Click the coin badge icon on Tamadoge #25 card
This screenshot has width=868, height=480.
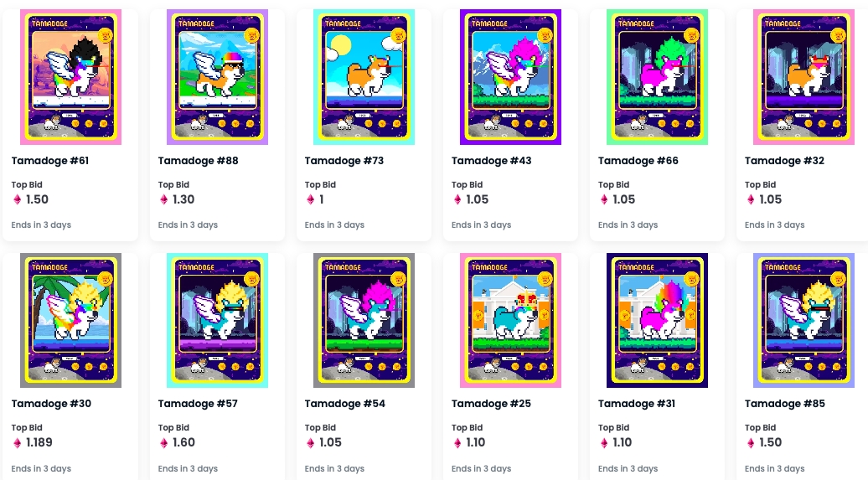click(545, 279)
